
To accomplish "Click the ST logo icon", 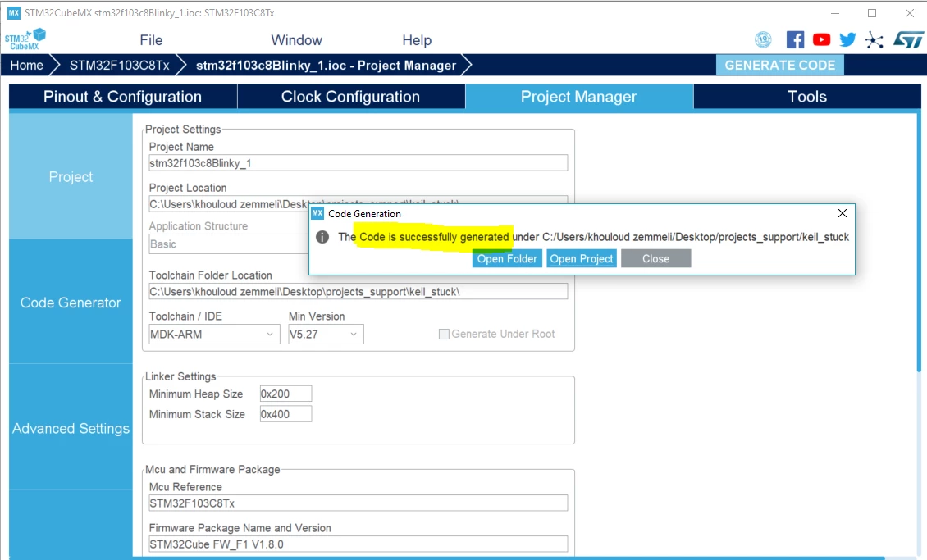I will pos(907,39).
